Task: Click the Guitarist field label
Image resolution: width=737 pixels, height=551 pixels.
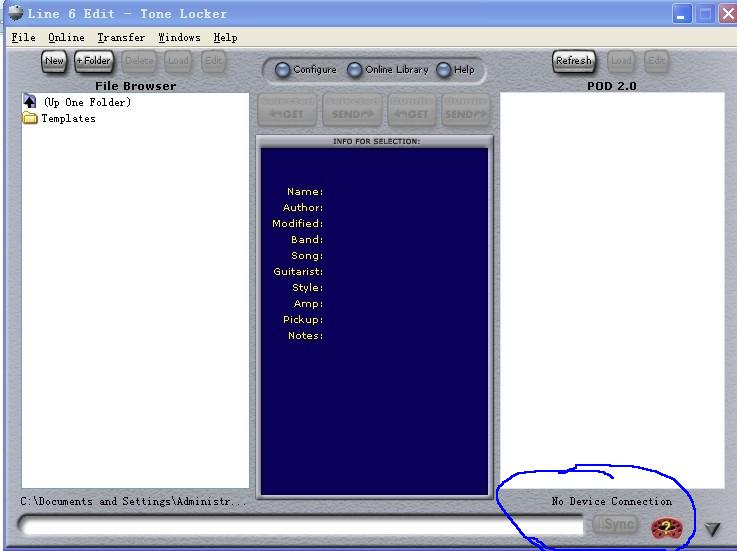Action: 298,272
